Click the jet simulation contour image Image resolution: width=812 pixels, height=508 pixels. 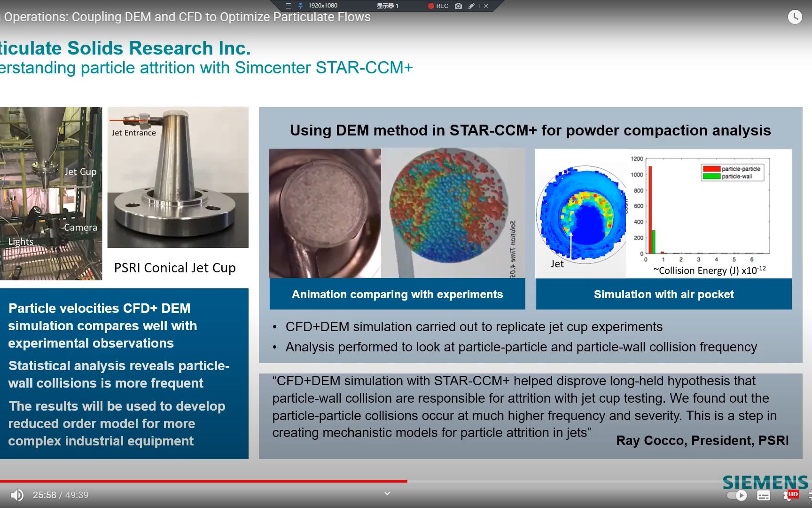pyautogui.click(x=581, y=214)
